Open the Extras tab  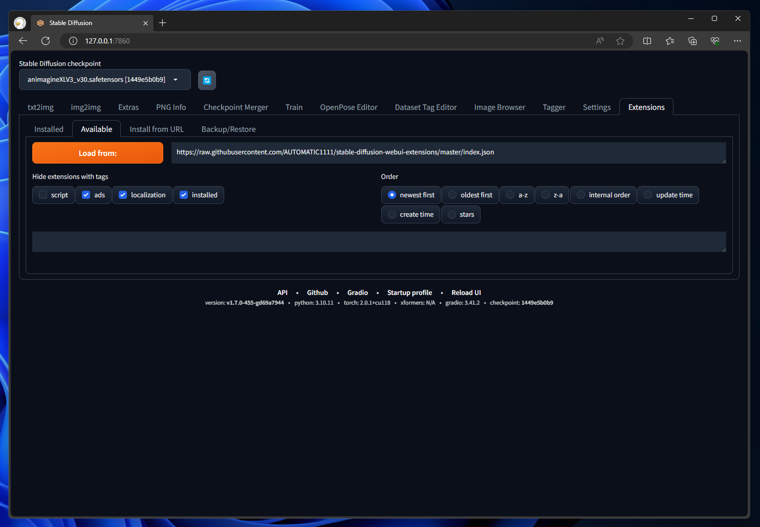click(x=128, y=107)
